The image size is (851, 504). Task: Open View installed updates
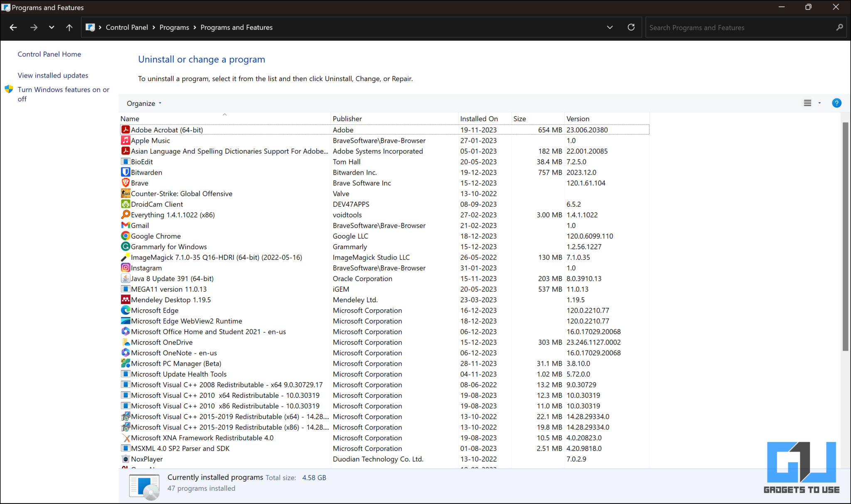tap(53, 75)
